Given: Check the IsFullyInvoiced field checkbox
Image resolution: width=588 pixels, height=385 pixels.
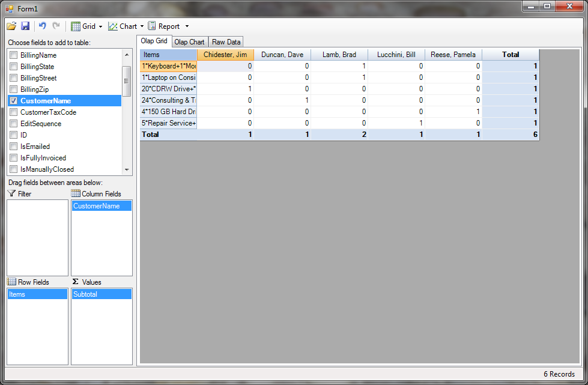Looking at the screenshot, I should click(x=13, y=158).
